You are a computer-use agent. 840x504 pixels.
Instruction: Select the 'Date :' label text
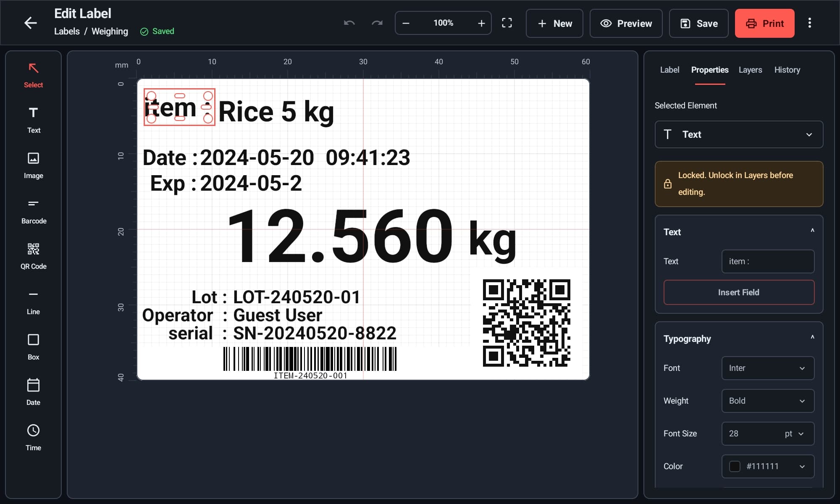pyautogui.click(x=170, y=158)
